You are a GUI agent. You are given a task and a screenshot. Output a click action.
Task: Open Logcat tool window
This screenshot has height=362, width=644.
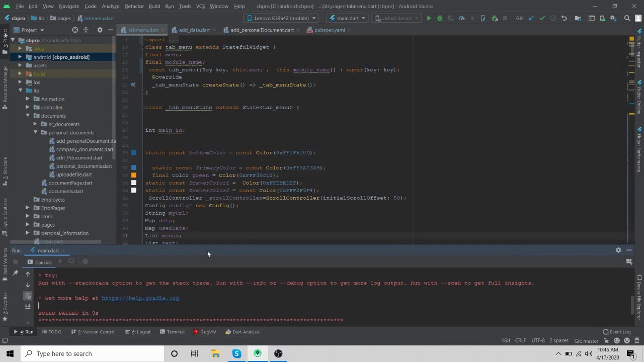coord(137,332)
